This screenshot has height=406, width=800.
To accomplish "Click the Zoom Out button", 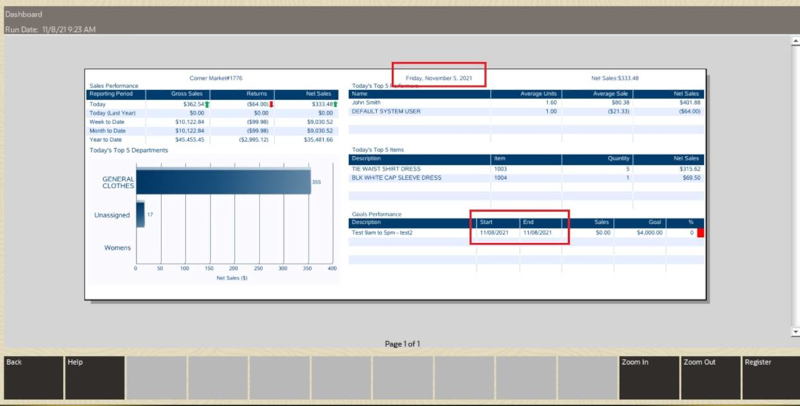I will pos(711,377).
